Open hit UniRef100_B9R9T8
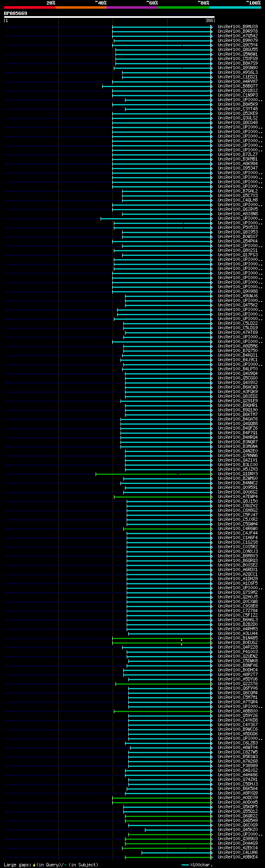The width and height of the screenshot is (265, 868). (x=238, y=32)
